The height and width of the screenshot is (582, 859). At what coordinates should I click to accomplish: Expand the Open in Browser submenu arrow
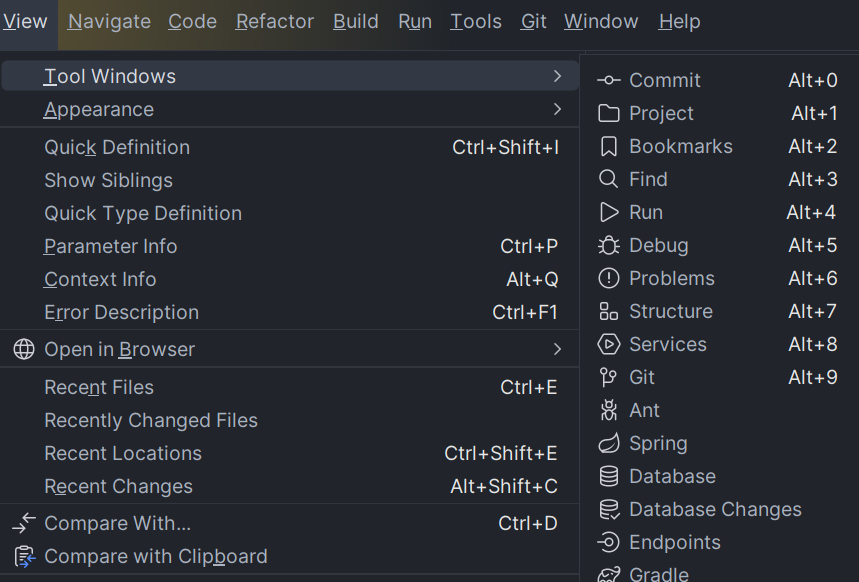coord(557,349)
